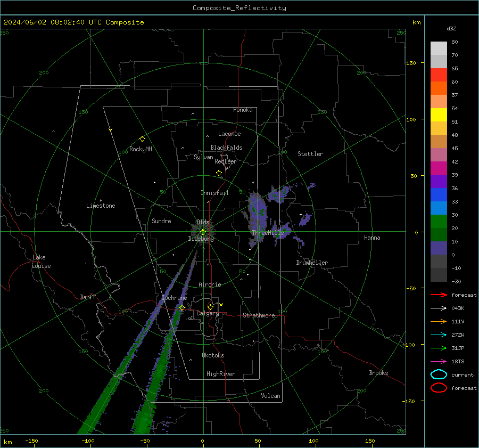The image size is (479, 448).
Task: Click the 60 dBZ orange swatch
Action: [439, 88]
